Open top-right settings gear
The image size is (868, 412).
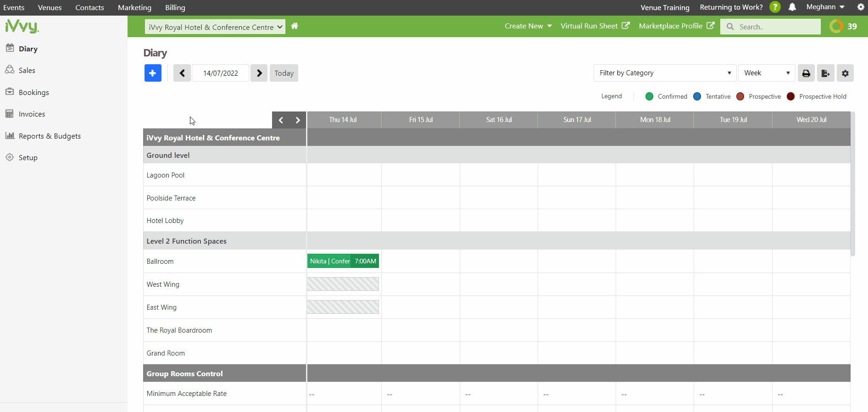(861, 7)
